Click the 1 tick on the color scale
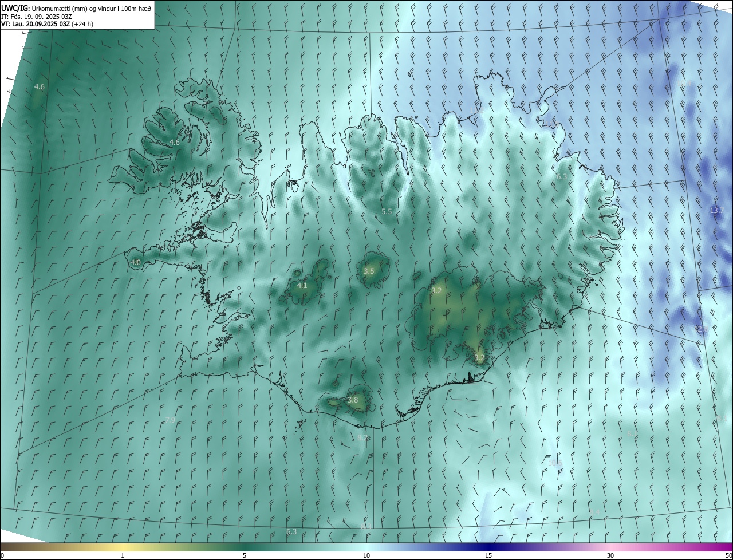The width and height of the screenshot is (733, 560). pyautogui.click(x=123, y=555)
